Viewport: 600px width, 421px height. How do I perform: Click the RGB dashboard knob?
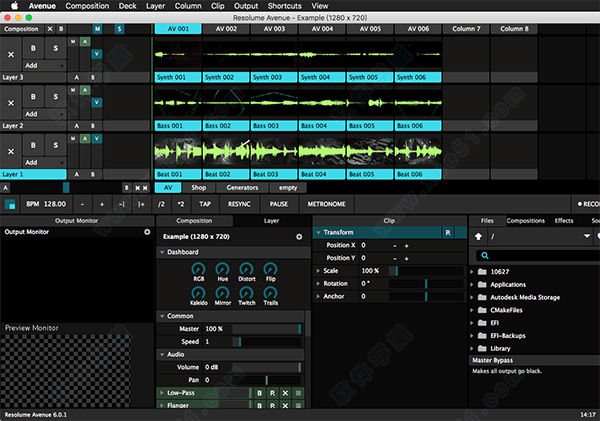click(198, 269)
